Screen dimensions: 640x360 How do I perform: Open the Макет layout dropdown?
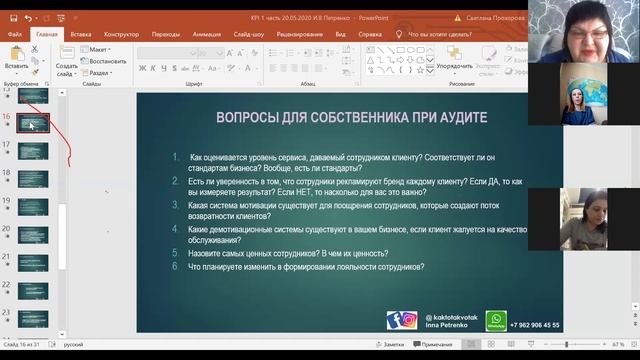(96, 49)
